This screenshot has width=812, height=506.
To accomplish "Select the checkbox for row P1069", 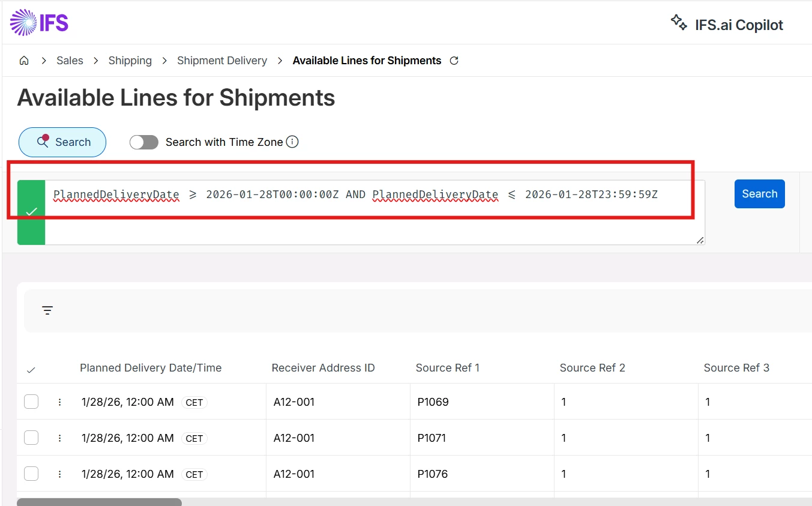I will 31,402.
